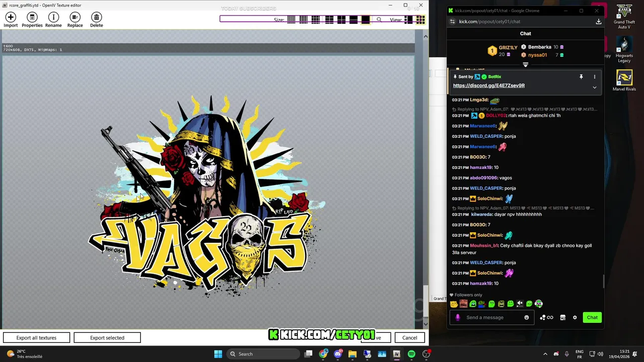Click the OpenIV vertical scrollbar up arrow
The width and height of the screenshot is (644, 362).
tap(426, 36)
